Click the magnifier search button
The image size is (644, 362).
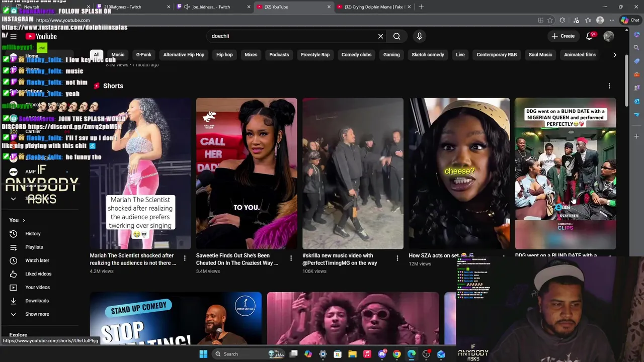pyautogui.click(x=397, y=36)
